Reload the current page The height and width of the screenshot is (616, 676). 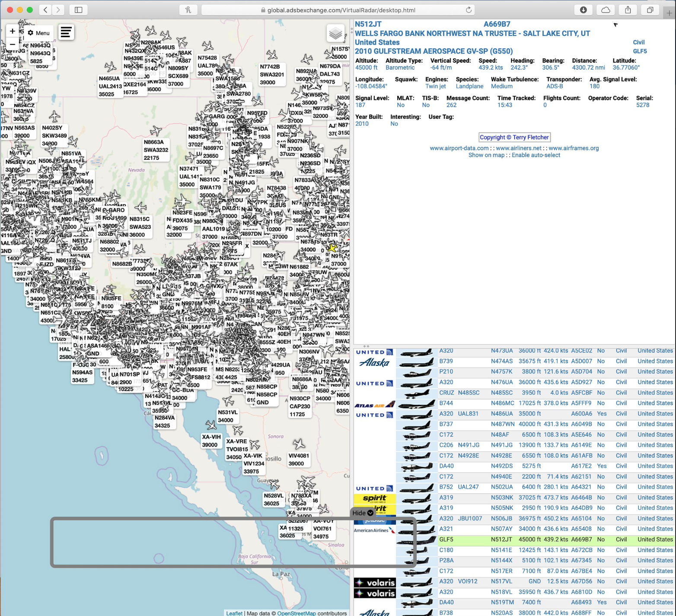469,10
